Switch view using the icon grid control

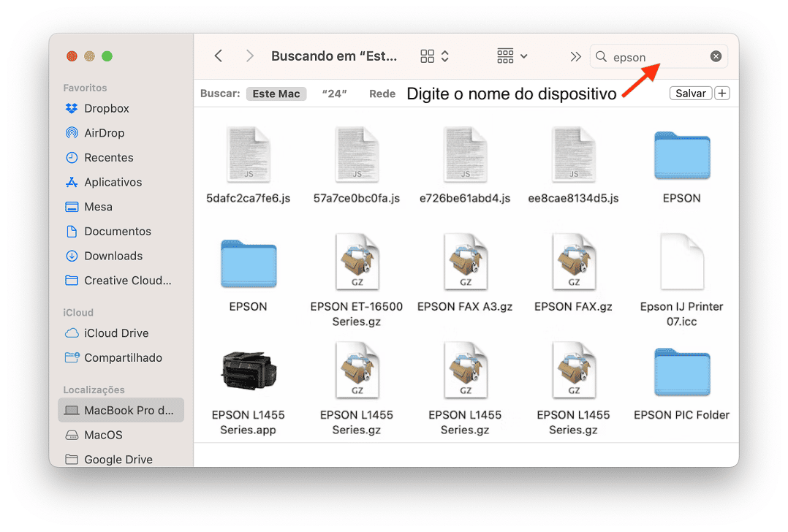click(x=434, y=56)
